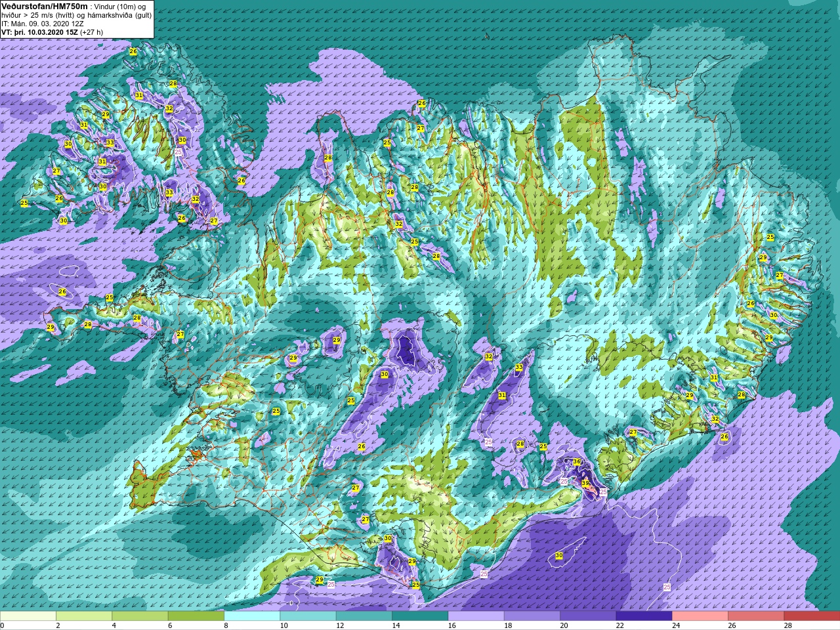Screen dimensions: 840x630
Task: Click the yellow gust label '36'
Action: tap(577, 462)
